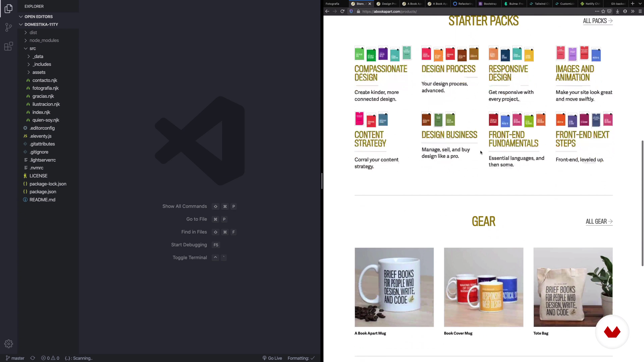Click the site lock icon
Screen dimensions: 644x362
click(358, 12)
